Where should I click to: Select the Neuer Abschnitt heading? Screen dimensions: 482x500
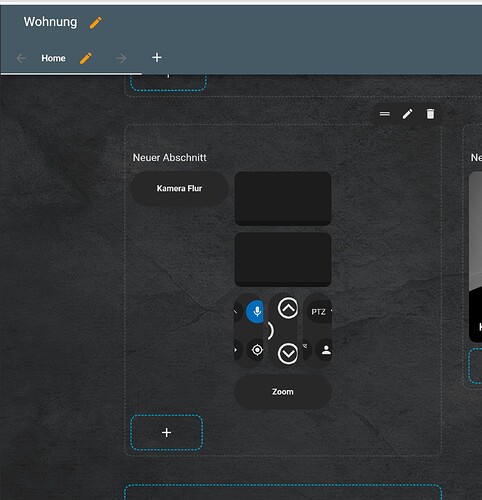click(x=170, y=158)
